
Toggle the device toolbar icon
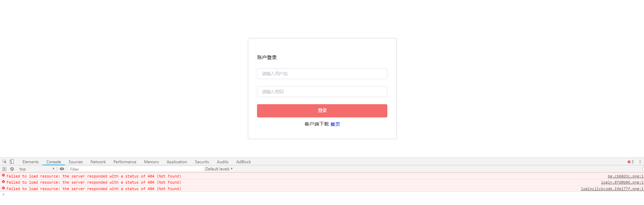tap(12, 162)
